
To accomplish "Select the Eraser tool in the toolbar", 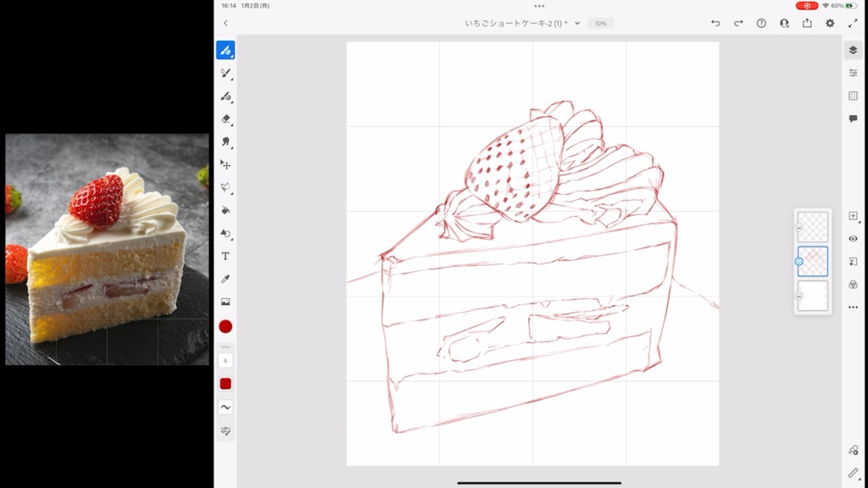I will click(x=225, y=119).
